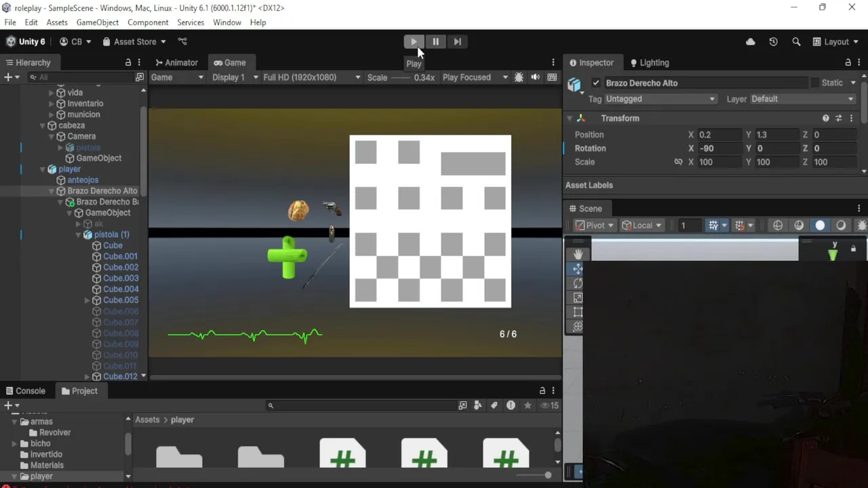Viewport: 868px width, 488px height.
Task: Click the Rotation X field
Action: pyautogui.click(x=719, y=148)
